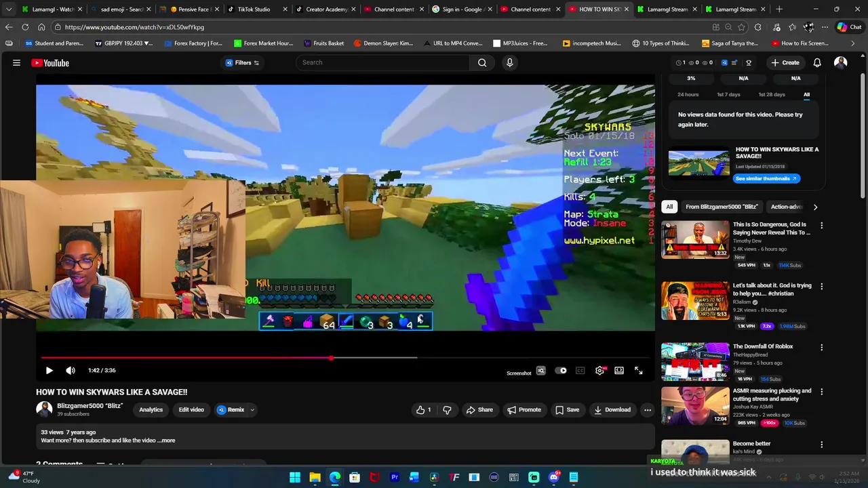The height and width of the screenshot is (488, 868).
Task: Play the paused YouTube video
Action: 49,370
